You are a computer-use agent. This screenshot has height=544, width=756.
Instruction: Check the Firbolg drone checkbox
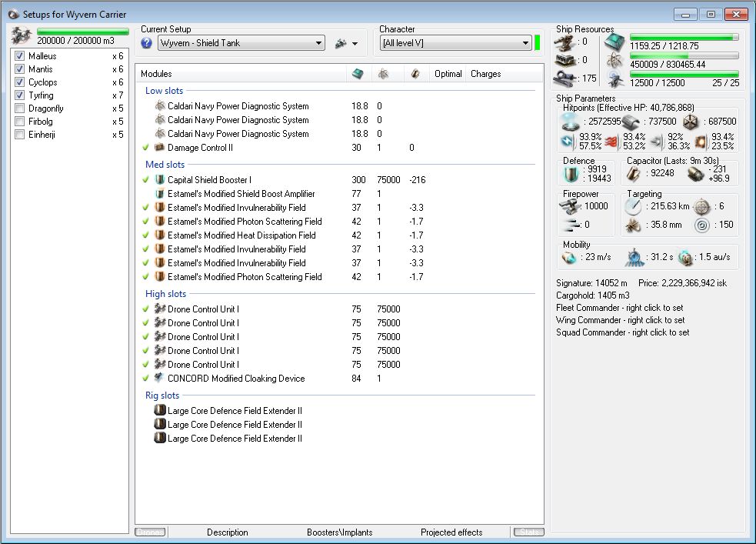[x=20, y=121]
